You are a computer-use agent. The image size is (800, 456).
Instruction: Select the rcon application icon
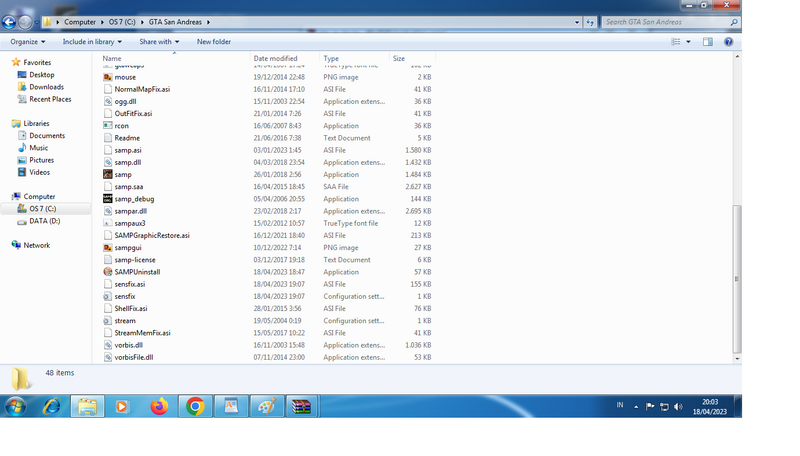click(108, 125)
